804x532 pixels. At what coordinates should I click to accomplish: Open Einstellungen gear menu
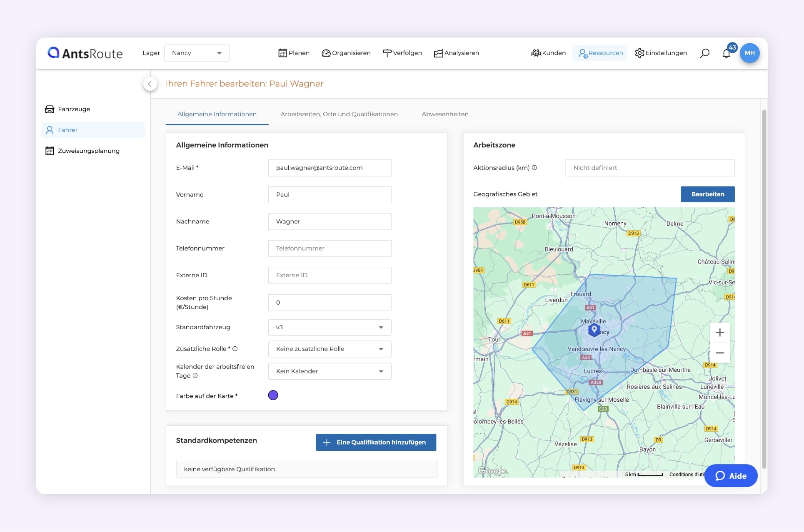(661, 53)
